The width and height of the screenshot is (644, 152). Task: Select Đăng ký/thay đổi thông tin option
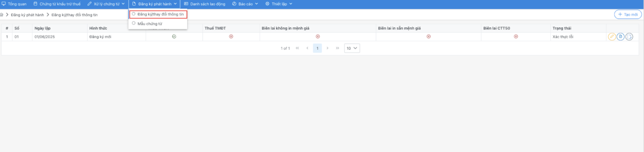pyautogui.click(x=158, y=14)
